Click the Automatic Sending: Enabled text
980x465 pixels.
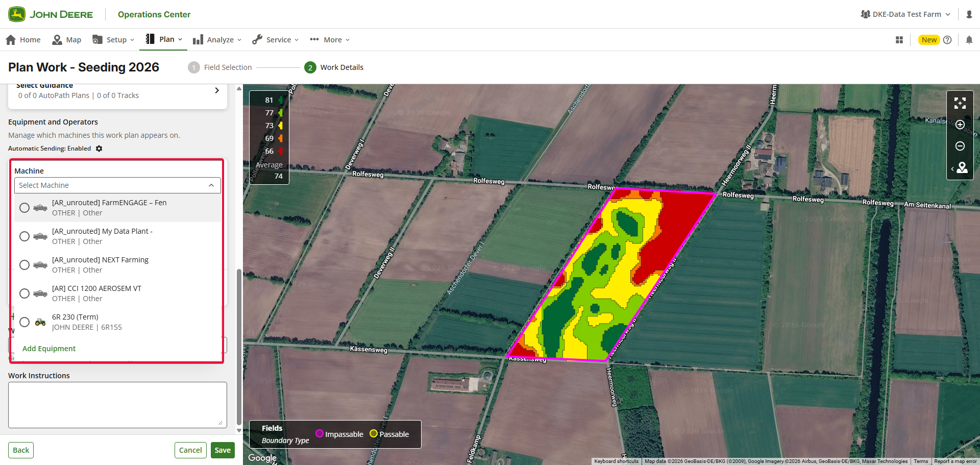pyautogui.click(x=50, y=149)
